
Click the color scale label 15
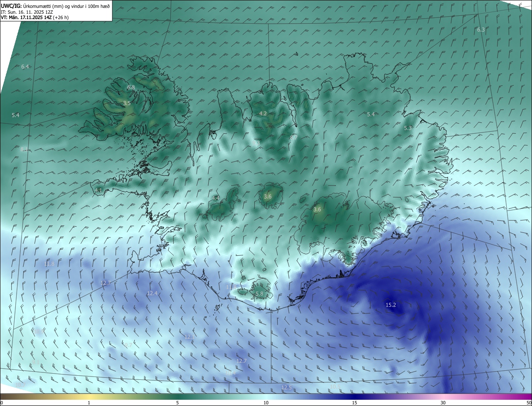(355, 403)
